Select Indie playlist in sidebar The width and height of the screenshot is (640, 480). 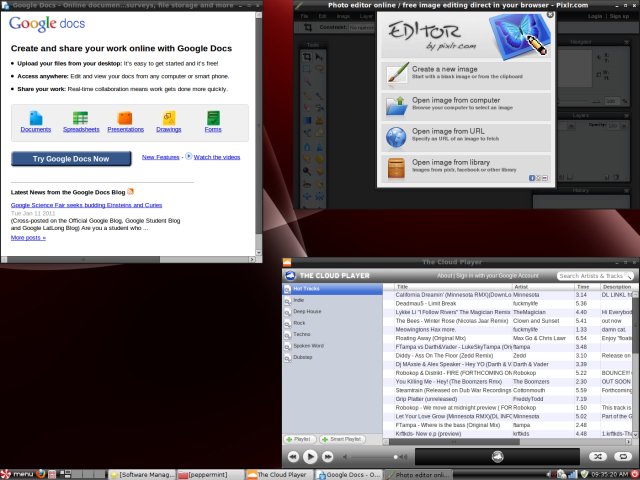pyautogui.click(x=332, y=300)
